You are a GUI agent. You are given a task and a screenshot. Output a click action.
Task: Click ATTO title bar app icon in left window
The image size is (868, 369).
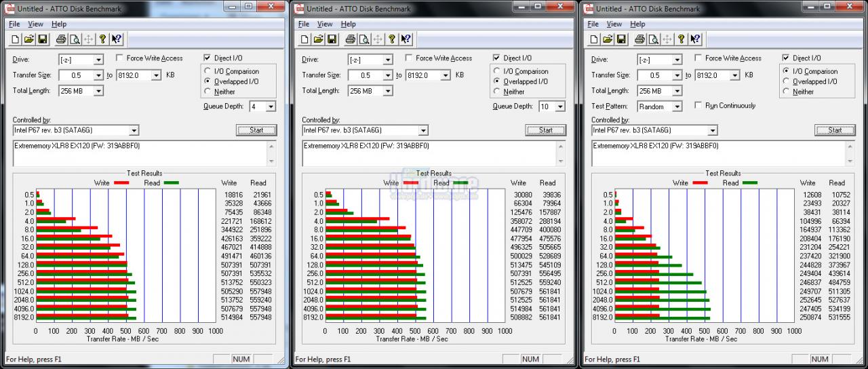(10, 8)
